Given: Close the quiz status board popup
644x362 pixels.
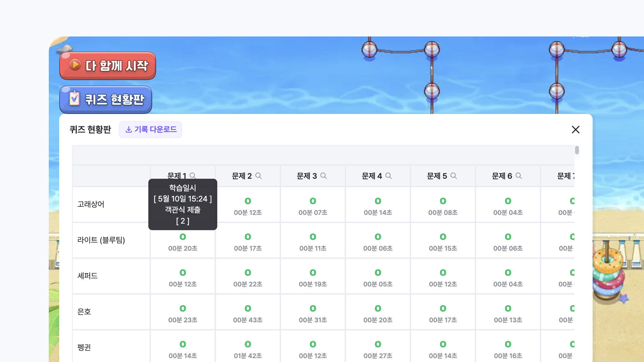Looking at the screenshot, I should point(576,130).
